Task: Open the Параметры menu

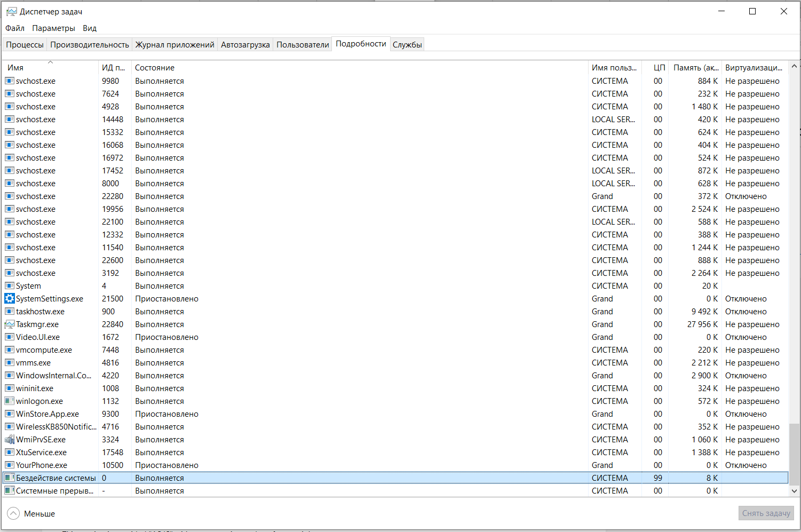Action: 53,28
